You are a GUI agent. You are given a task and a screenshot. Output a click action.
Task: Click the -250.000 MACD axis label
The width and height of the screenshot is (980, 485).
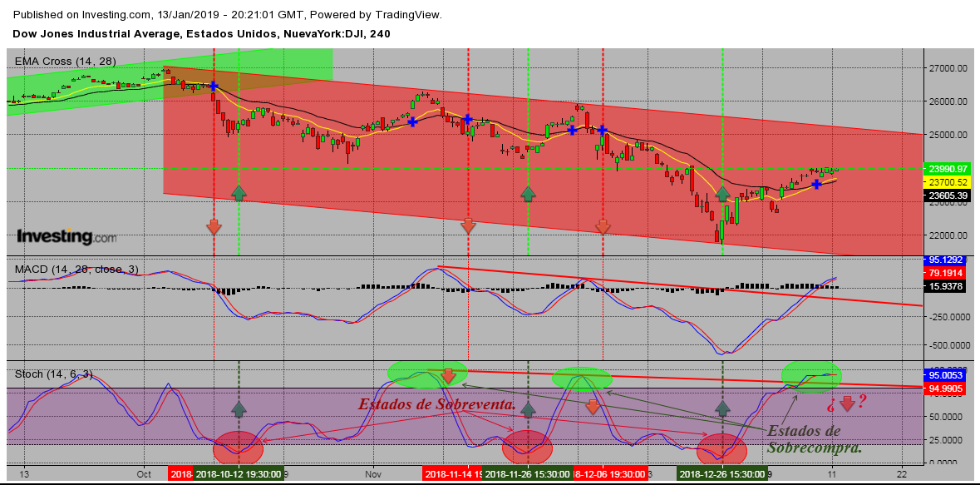(x=948, y=317)
